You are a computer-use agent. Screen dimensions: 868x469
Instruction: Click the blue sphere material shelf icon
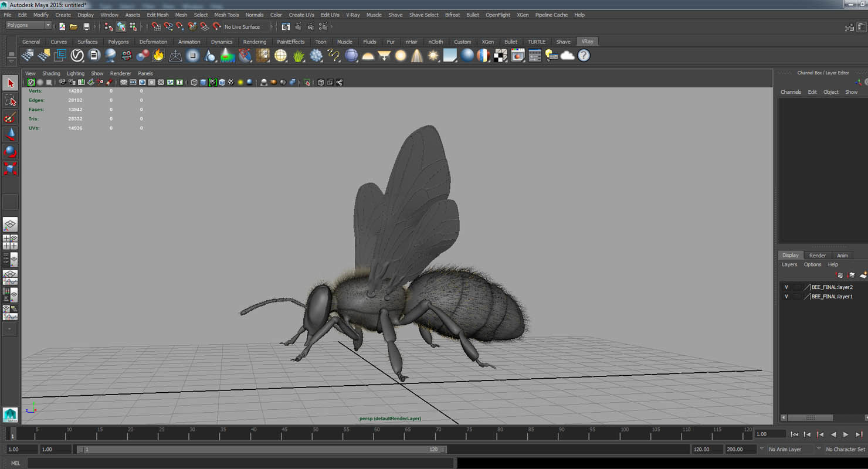(467, 55)
